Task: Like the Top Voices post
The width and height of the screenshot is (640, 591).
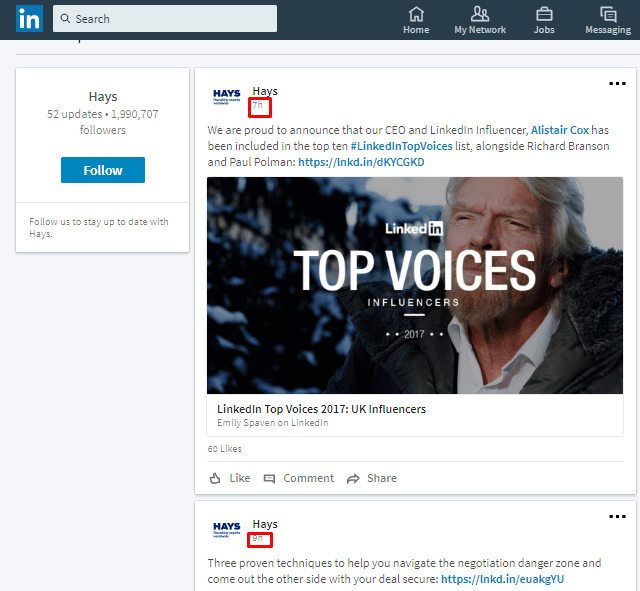Action: point(230,478)
